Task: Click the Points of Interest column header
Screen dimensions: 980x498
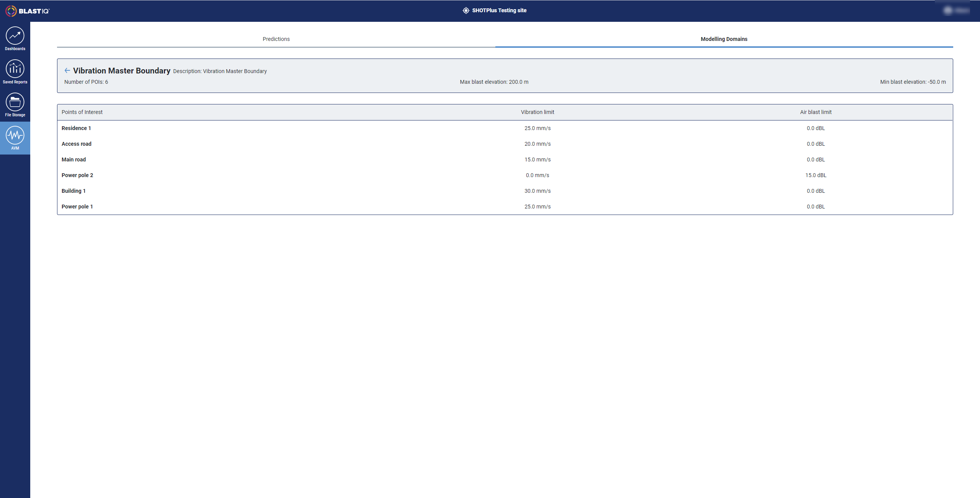Action: pos(82,112)
